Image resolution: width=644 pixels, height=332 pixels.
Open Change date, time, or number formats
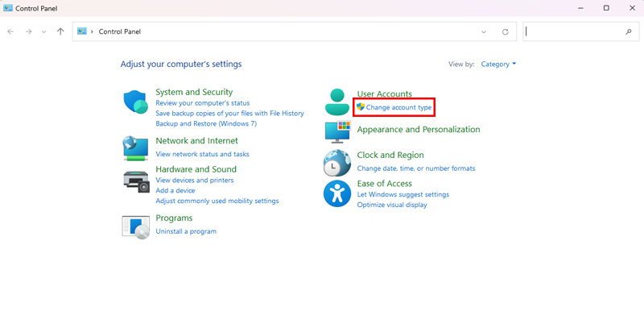[x=416, y=168]
